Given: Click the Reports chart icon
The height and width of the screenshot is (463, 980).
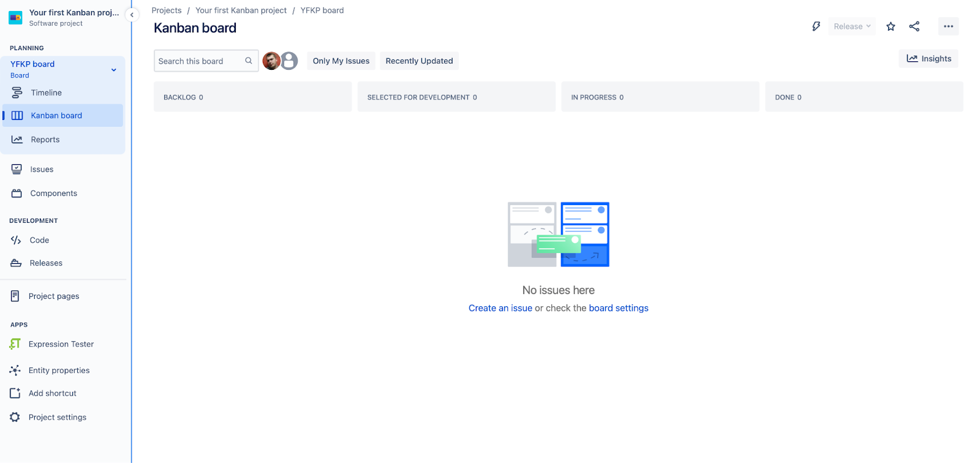Looking at the screenshot, I should pos(17,140).
